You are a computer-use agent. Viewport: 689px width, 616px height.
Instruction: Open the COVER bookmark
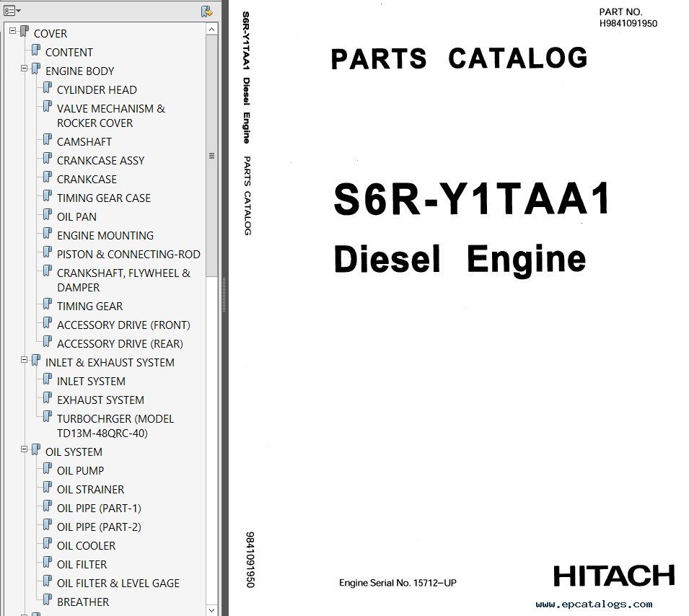pos(51,34)
